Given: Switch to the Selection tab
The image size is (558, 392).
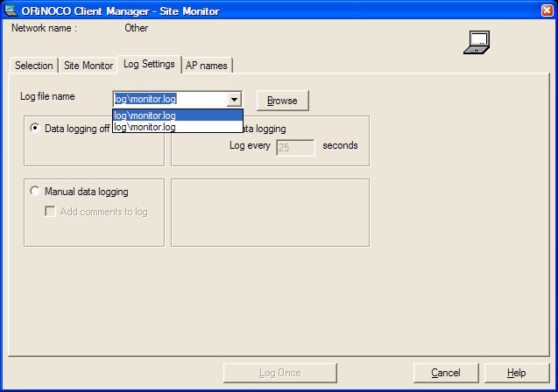Looking at the screenshot, I should click(34, 66).
